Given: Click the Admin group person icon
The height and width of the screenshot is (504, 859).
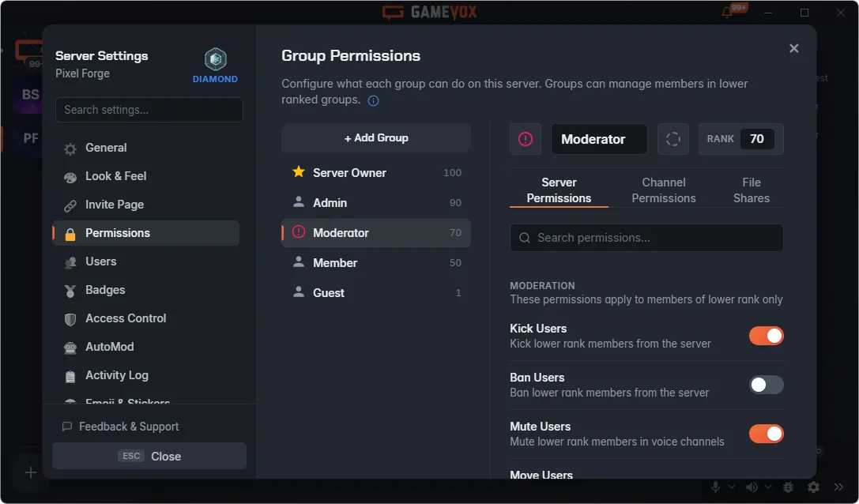Looking at the screenshot, I should coord(299,202).
